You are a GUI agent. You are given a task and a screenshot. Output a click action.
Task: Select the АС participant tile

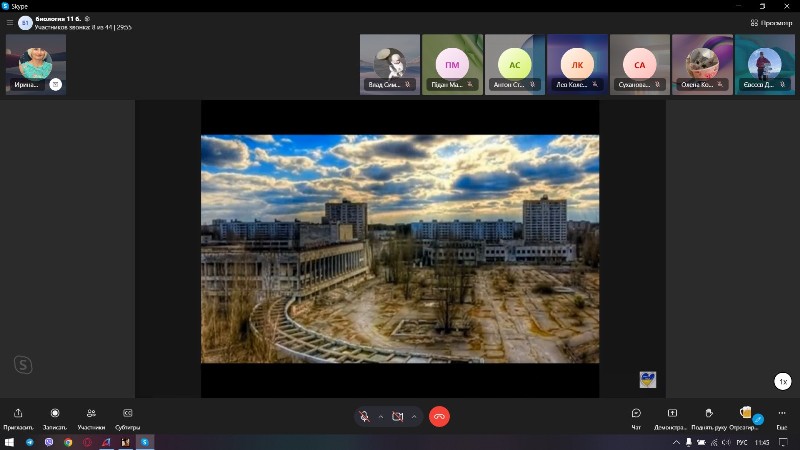[x=514, y=65]
